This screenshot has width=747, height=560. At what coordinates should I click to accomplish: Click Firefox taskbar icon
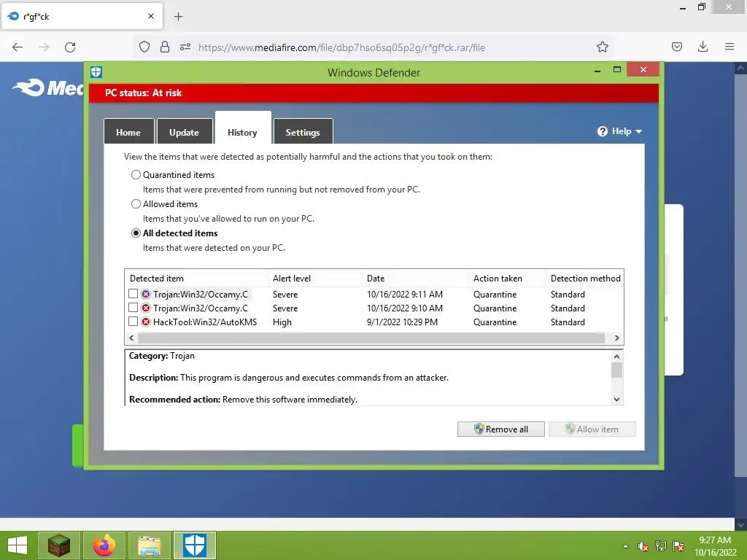pos(104,545)
